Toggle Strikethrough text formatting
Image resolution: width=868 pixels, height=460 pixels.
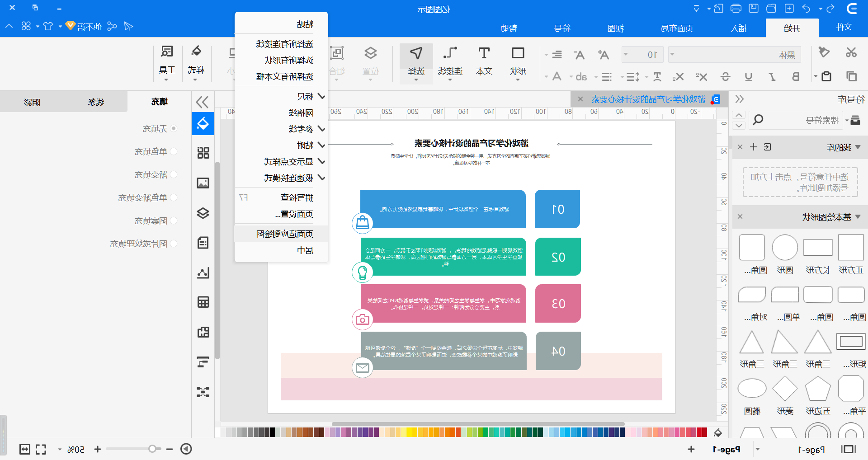point(725,77)
